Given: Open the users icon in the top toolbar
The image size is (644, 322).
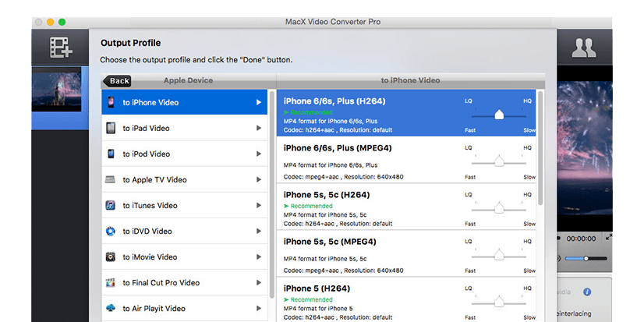Looking at the screenshot, I should 584,48.
